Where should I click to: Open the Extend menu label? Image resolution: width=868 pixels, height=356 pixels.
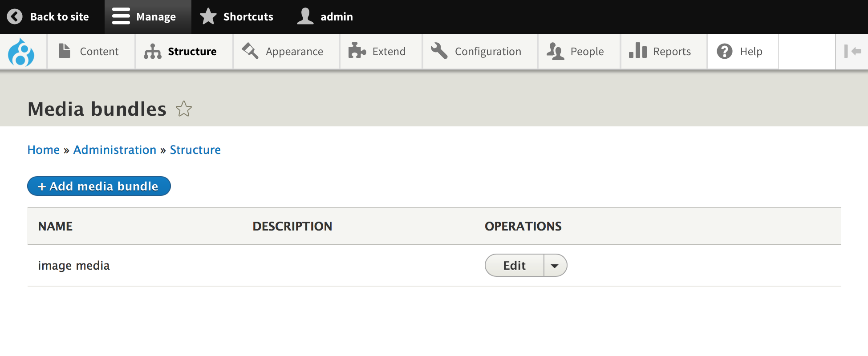click(389, 52)
